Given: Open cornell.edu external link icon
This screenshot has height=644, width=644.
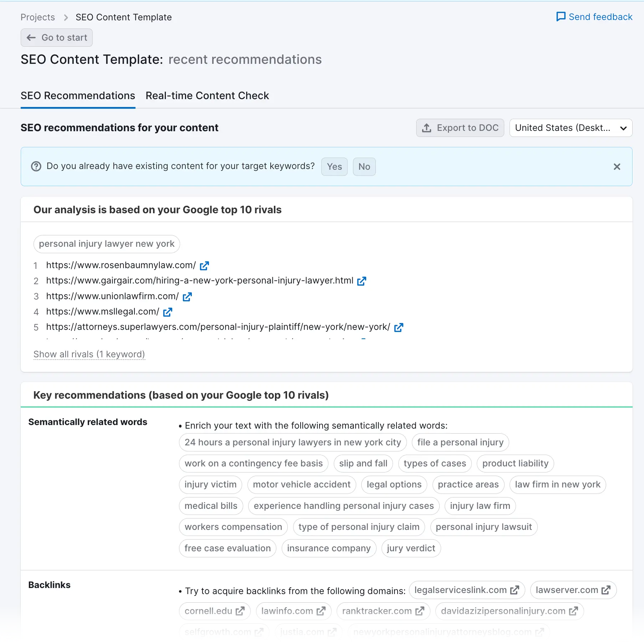Looking at the screenshot, I should [241, 611].
